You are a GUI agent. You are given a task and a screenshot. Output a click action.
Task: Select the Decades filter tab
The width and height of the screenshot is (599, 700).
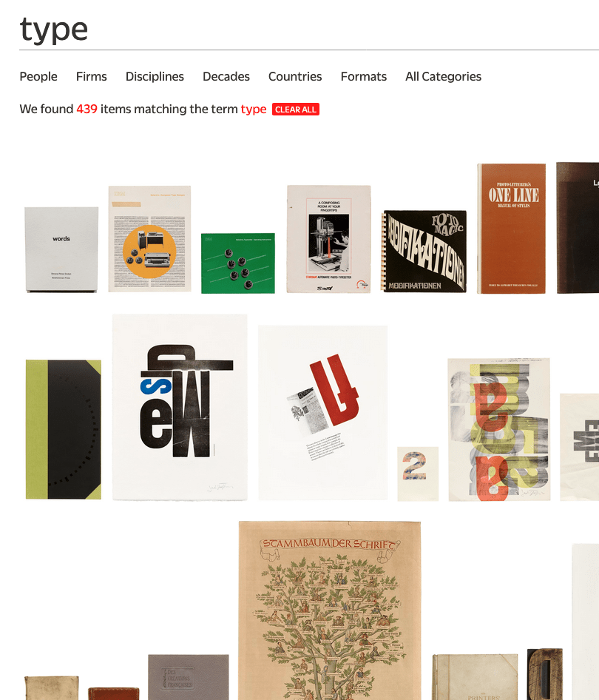tap(226, 76)
